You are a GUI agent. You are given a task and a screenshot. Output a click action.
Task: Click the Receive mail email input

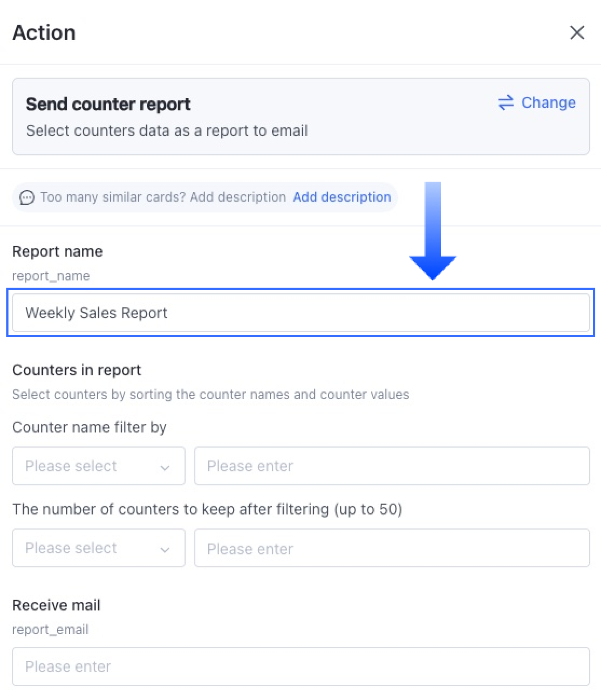click(x=301, y=666)
